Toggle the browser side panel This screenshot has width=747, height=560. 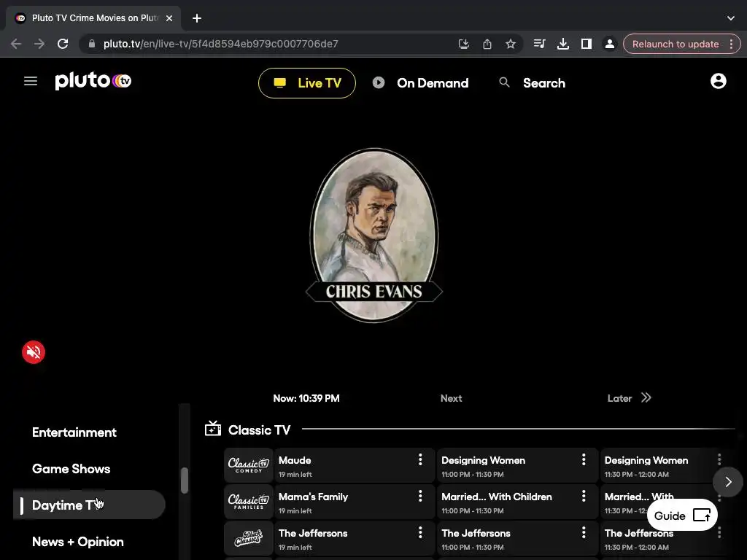point(586,44)
